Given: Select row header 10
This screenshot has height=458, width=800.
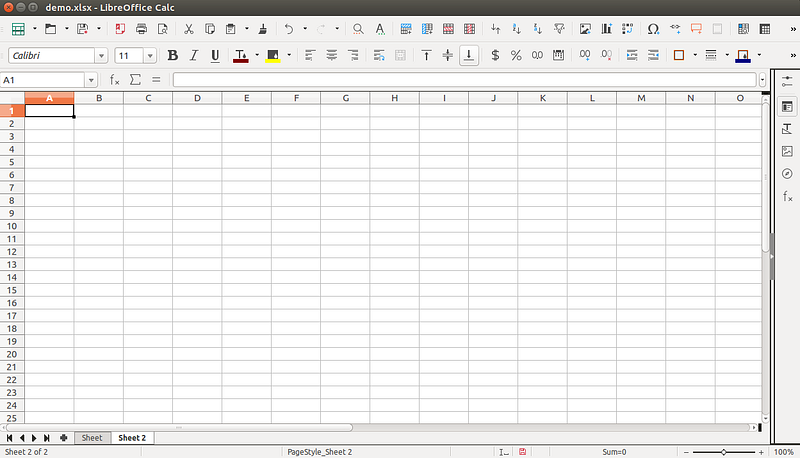Looking at the screenshot, I should [12, 226].
